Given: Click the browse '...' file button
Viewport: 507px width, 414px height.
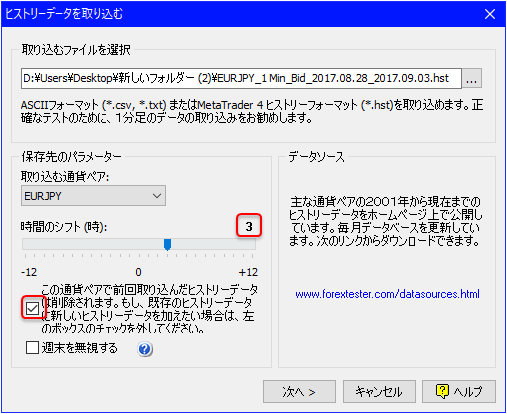Looking at the screenshot, I should coord(471,79).
